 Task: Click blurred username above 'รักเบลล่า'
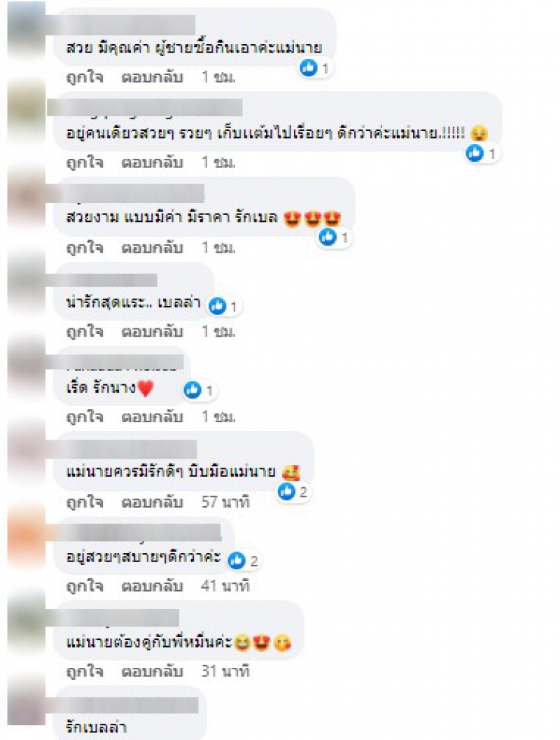127,704
